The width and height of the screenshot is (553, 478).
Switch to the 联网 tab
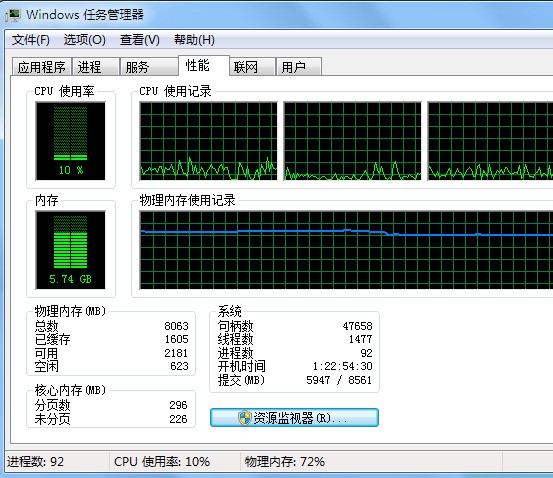252,67
